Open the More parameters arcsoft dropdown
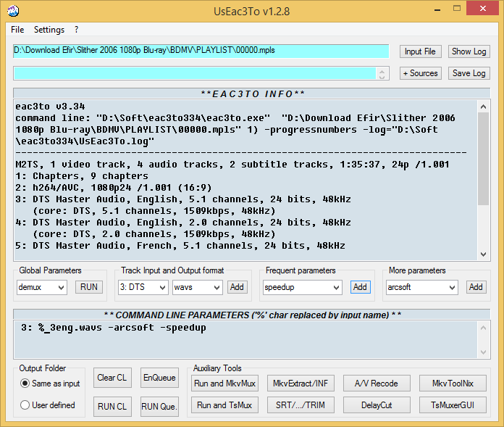This screenshot has width=504, height=427. pyautogui.click(x=421, y=287)
